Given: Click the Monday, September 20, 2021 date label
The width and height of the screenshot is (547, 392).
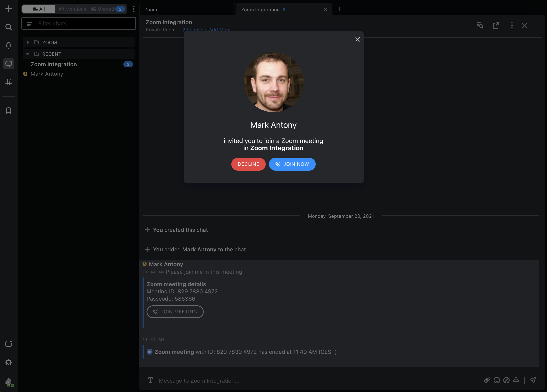Looking at the screenshot, I should coord(341,216).
